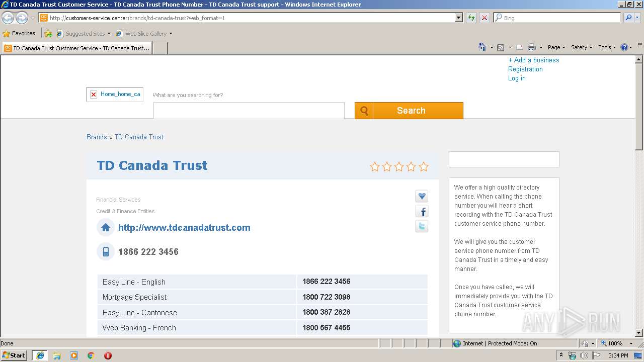The image size is (644, 362).
Task: Click the phone icon beside 1866 number
Action: (106, 251)
